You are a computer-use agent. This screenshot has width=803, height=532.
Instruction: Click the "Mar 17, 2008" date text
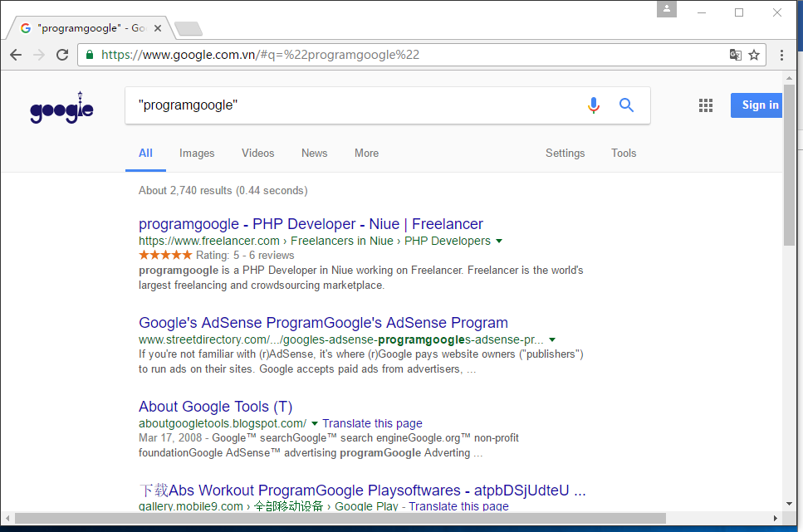[170, 438]
